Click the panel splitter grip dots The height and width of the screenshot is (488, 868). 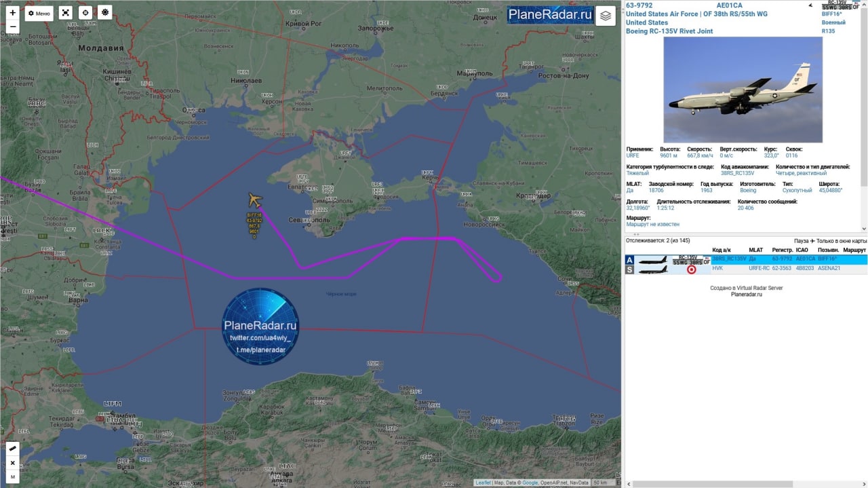click(x=636, y=234)
